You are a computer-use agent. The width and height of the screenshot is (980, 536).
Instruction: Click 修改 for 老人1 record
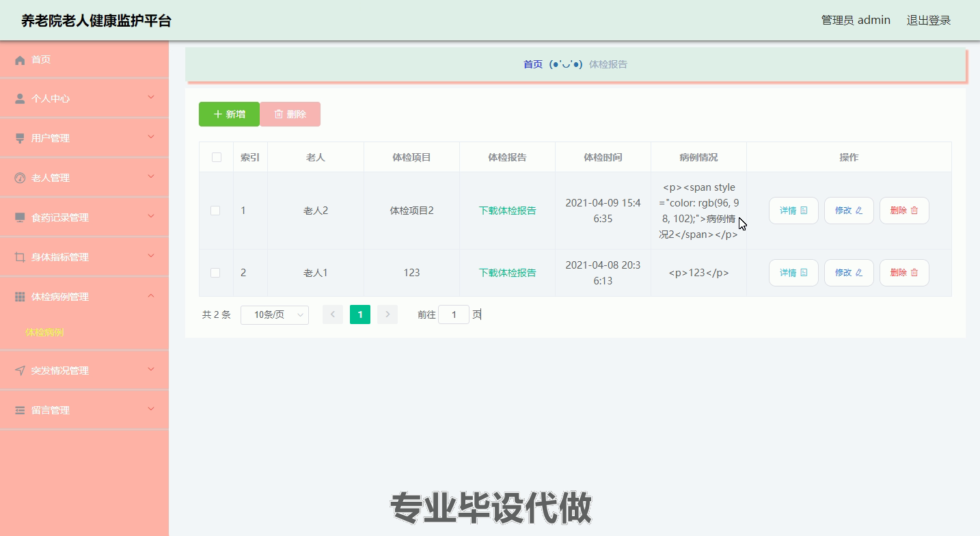(x=849, y=273)
